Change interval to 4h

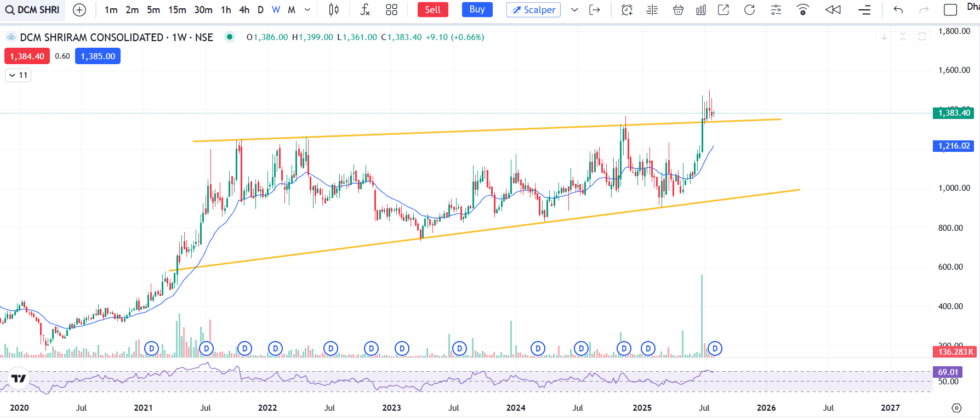point(244,10)
